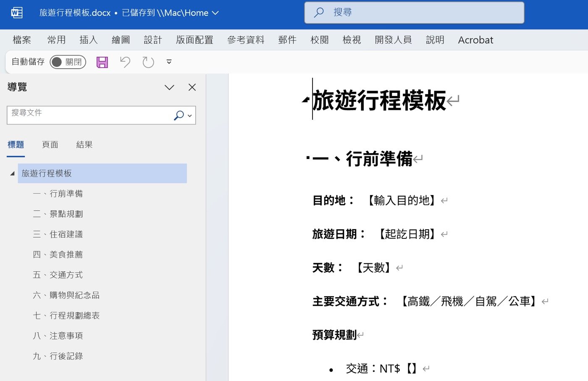Click the Redo arrow icon
Viewport: 588px width, 381px height.
point(148,62)
